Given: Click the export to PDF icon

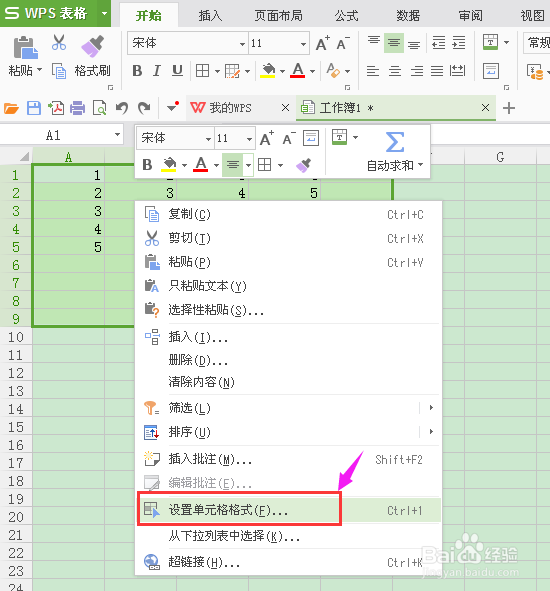Looking at the screenshot, I should click(x=56, y=108).
